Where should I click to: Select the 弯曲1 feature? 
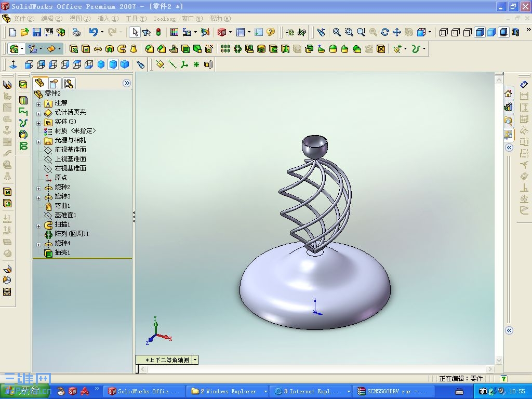pos(62,206)
